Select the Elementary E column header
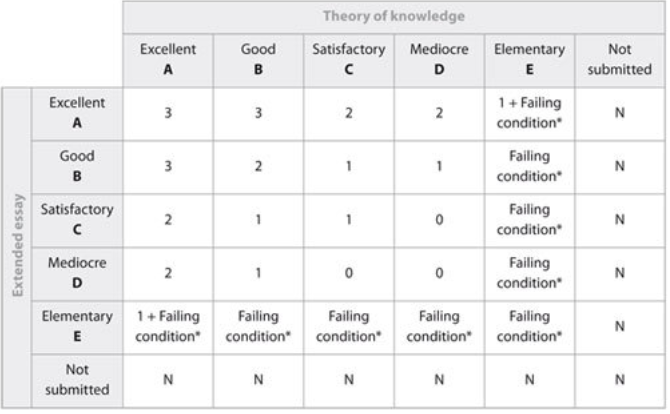Image resolution: width=670 pixels, height=414 pixels. (529, 60)
